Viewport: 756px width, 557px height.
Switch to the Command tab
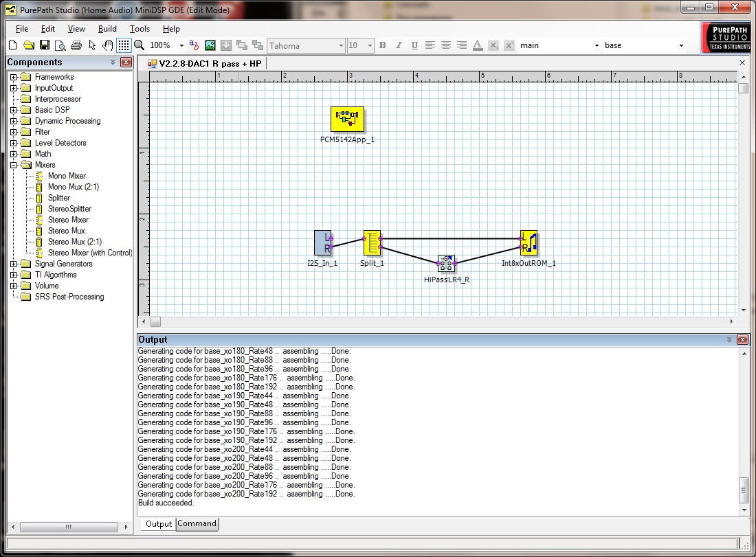point(197,524)
